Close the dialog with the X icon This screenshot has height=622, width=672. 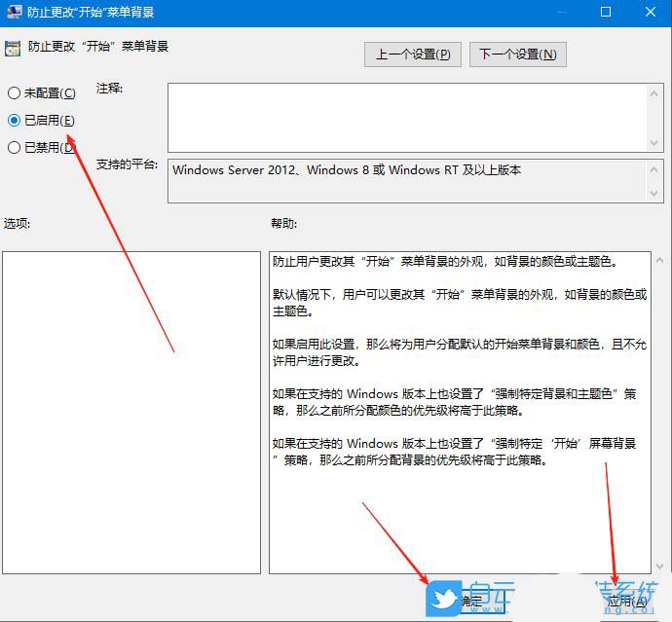[x=650, y=13]
